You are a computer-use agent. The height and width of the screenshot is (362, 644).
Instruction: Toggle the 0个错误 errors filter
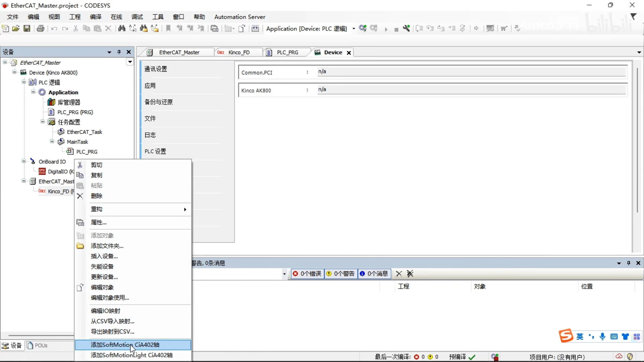(x=307, y=274)
